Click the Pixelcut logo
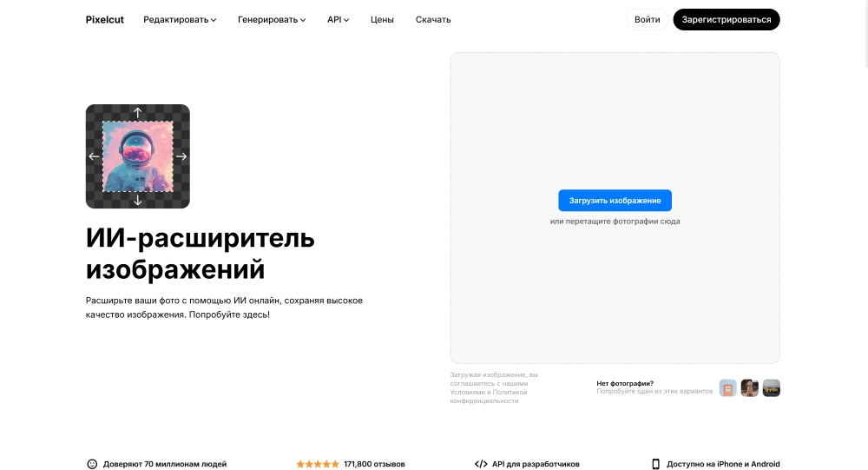Viewport: 868px width, 470px height. tap(103, 20)
